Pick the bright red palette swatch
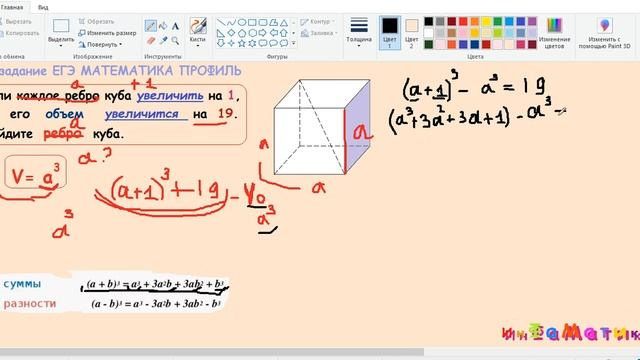This screenshot has height=360, width=640. tap(463, 21)
